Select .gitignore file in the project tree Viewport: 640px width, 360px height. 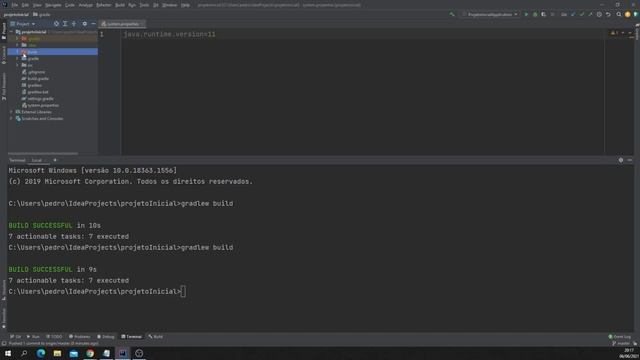[36, 72]
